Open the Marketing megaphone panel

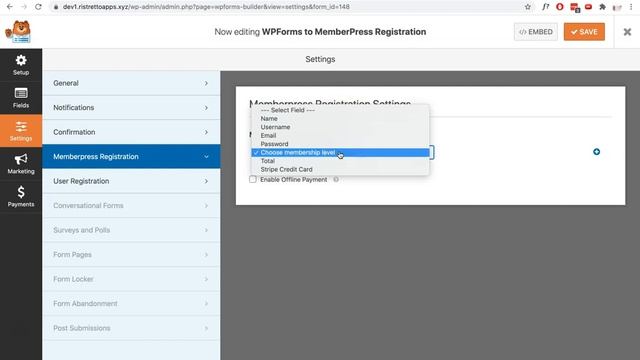tap(21, 164)
